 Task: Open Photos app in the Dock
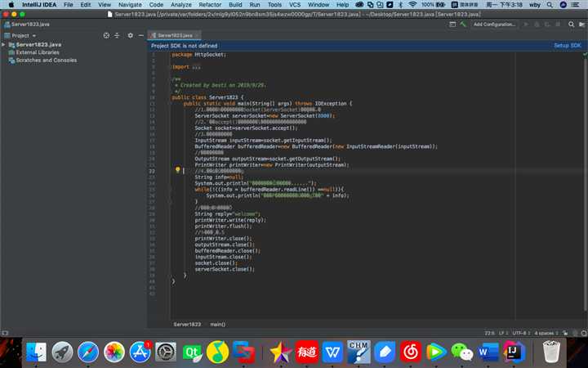click(x=114, y=352)
